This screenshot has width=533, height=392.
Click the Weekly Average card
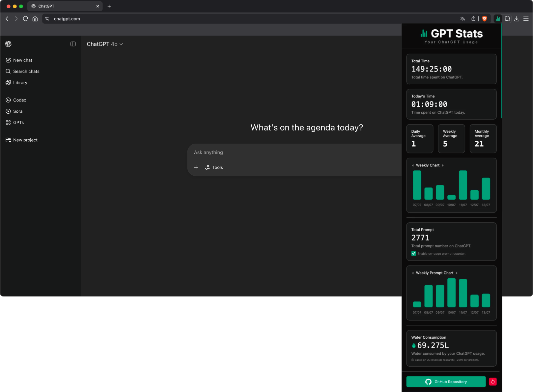[451, 139]
